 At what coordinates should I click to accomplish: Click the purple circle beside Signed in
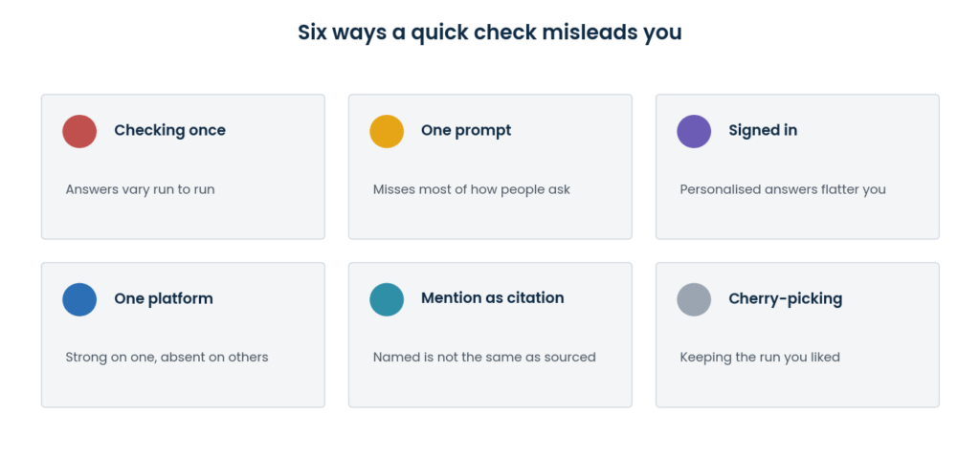[694, 131]
